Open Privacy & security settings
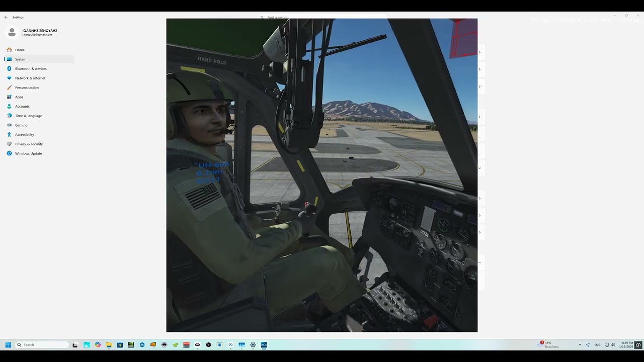Screen dimensions: 644x362 click(39, 144)
